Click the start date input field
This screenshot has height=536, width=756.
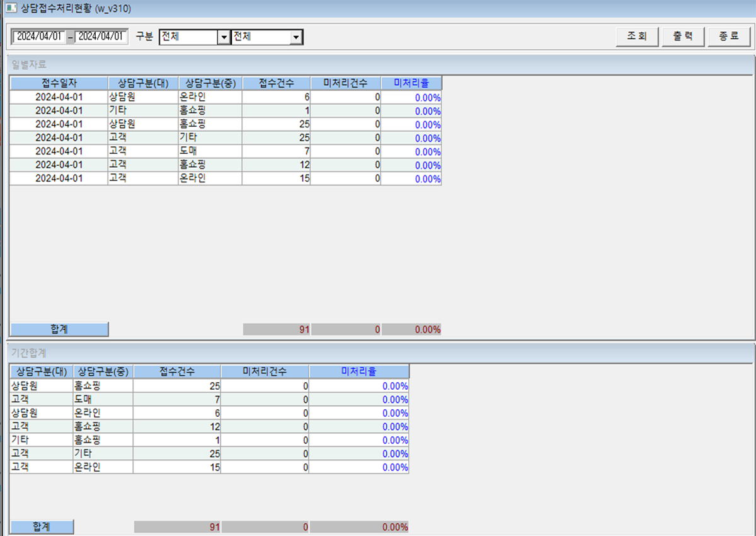coord(38,37)
